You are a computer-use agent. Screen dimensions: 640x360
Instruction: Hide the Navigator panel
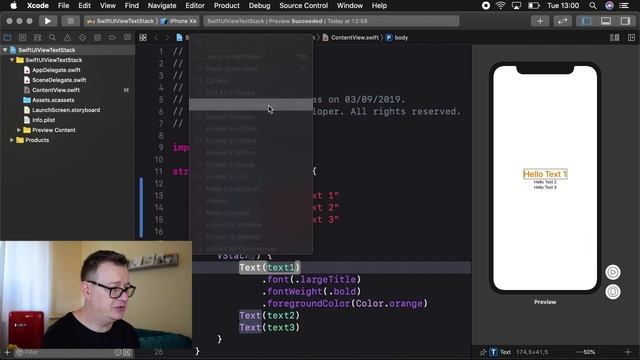pyautogui.click(x=587, y=21)
